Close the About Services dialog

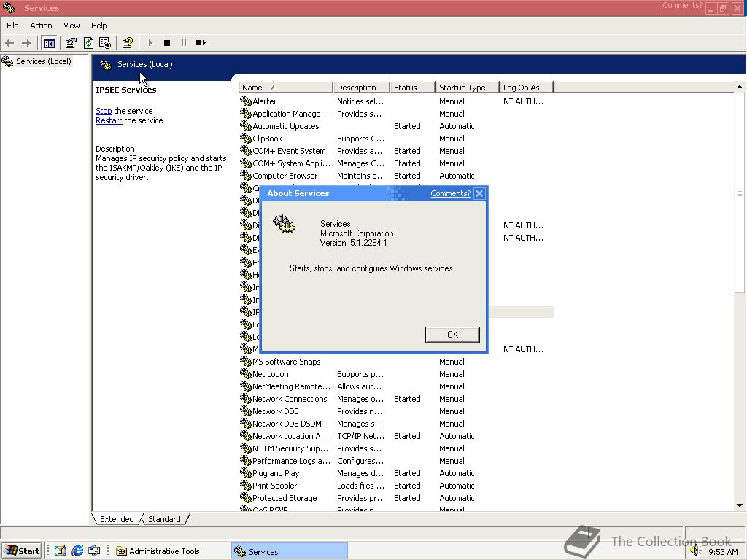point(479,193)
